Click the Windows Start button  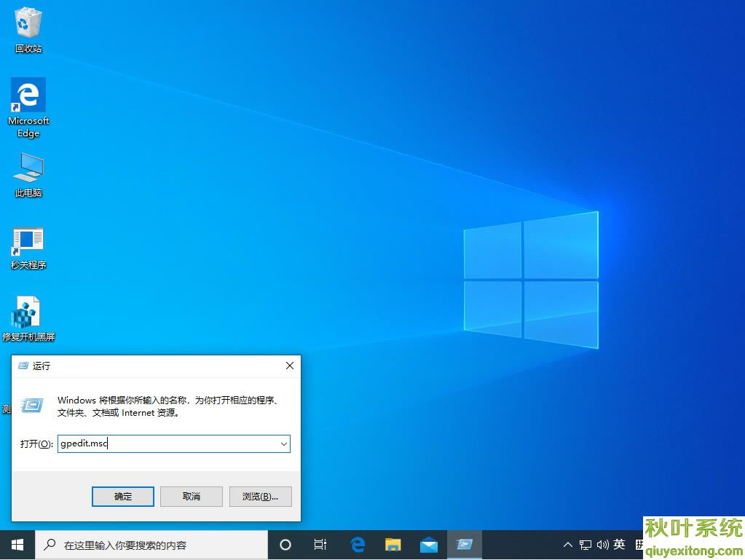click(17, 545)
